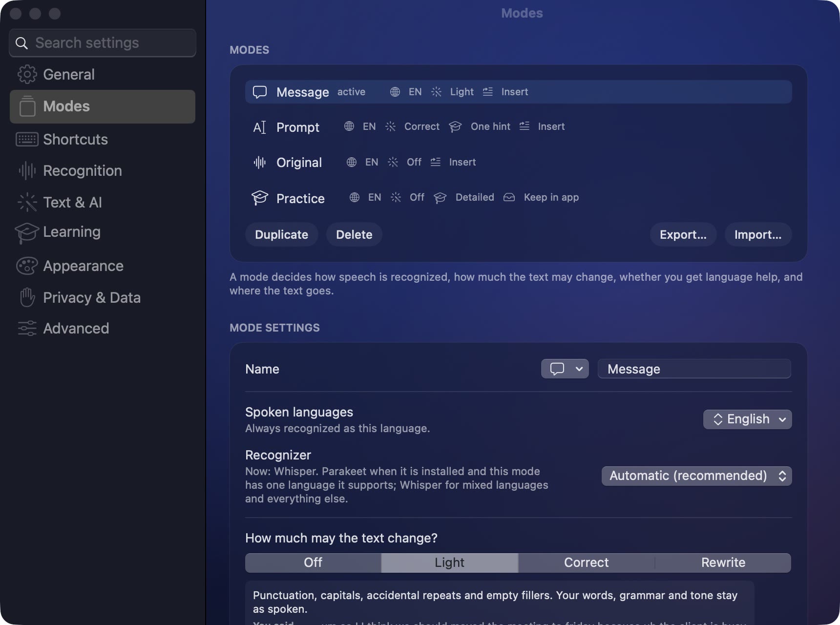This screenshot has height=625, width=840.
Task: Set text change level to Light
Action: tap(450, 562)
